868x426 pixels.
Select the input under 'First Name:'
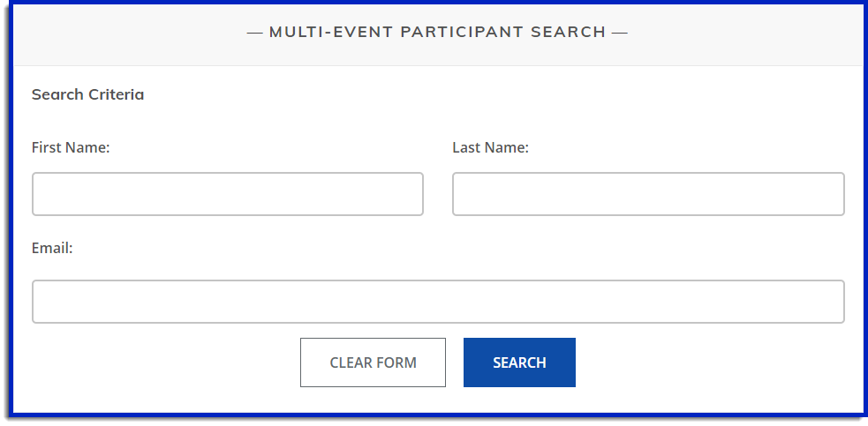click(x=228, y=194)
